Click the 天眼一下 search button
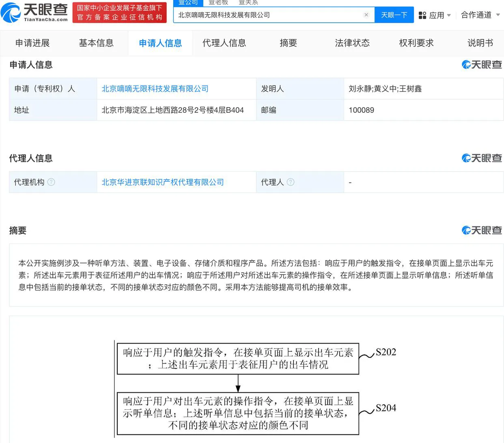The height and width of the screenshot is (443, 504). click(x=394, y=15)
